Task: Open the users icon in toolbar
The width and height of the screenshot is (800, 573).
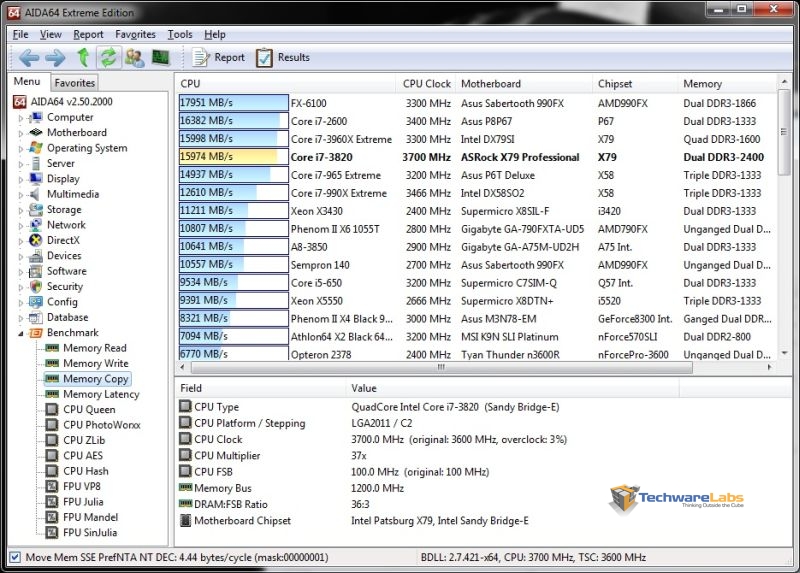Action: point(135,58)
